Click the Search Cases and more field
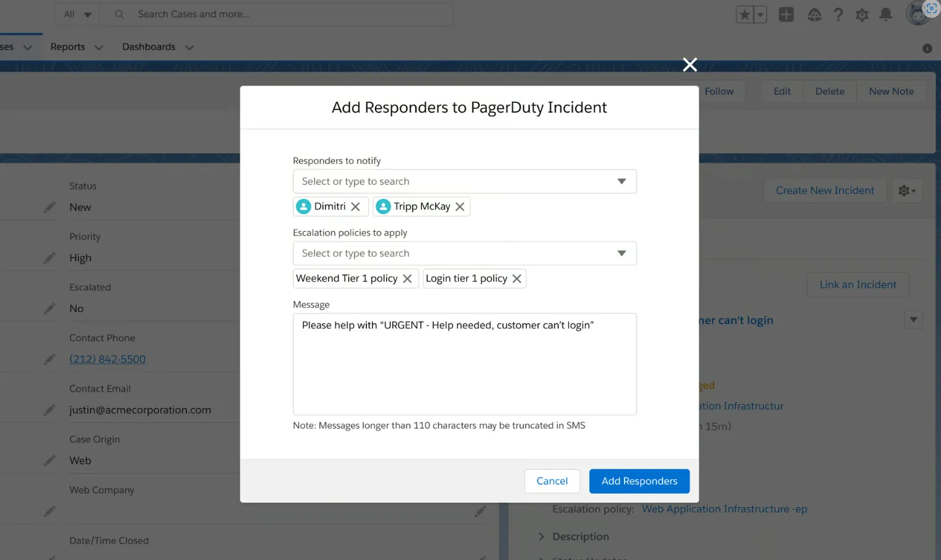Image resolution: width=941 pixels, height=560 pixels. [275, 14]
